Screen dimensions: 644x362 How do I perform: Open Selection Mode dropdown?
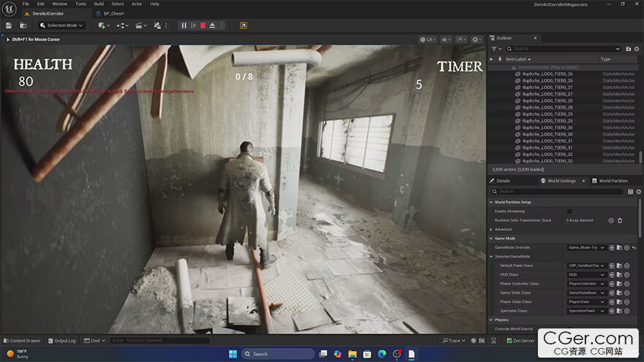pyautogui.click(x=61, y=26)
